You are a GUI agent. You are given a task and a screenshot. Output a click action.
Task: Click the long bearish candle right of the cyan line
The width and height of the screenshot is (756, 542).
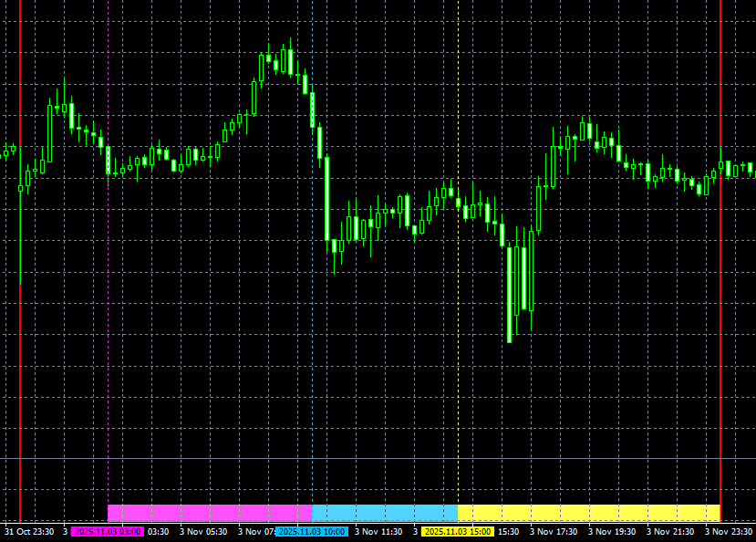click(x=326, y=199)
